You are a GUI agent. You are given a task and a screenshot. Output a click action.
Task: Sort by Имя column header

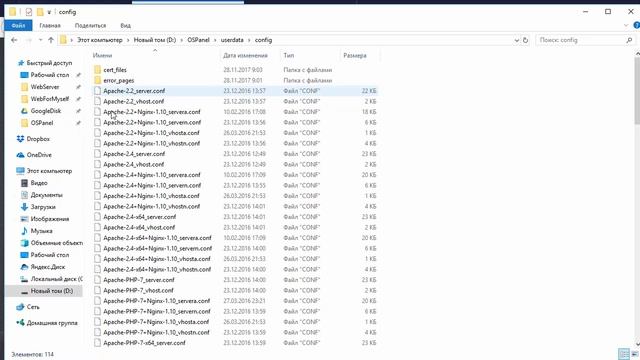point(102,55)
